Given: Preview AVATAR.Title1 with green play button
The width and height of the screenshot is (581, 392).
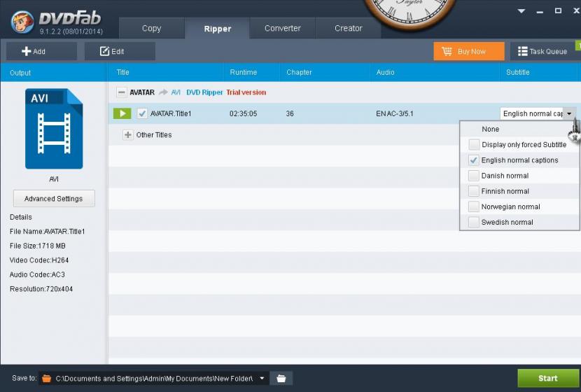Looking at the screenshot, I should pos(122,113).
